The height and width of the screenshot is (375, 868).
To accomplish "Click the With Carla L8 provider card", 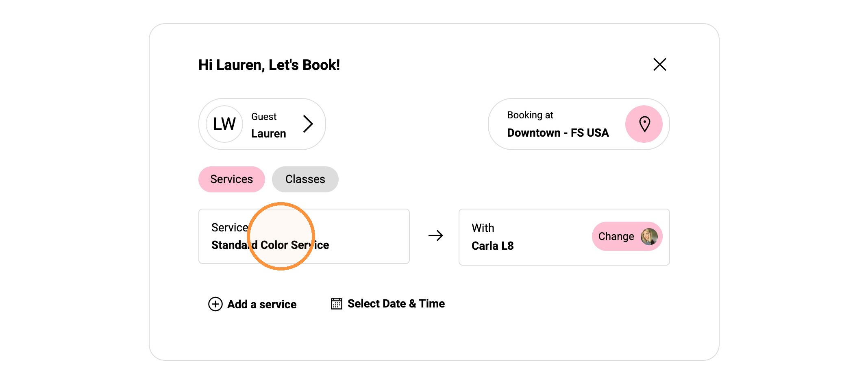I will tap(564, 237).
